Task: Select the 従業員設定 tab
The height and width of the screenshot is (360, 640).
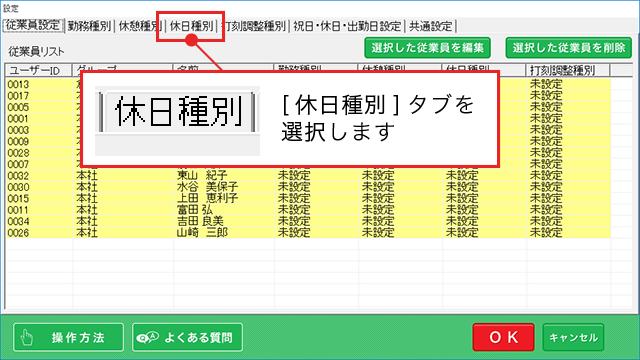Action: [33, 25]
